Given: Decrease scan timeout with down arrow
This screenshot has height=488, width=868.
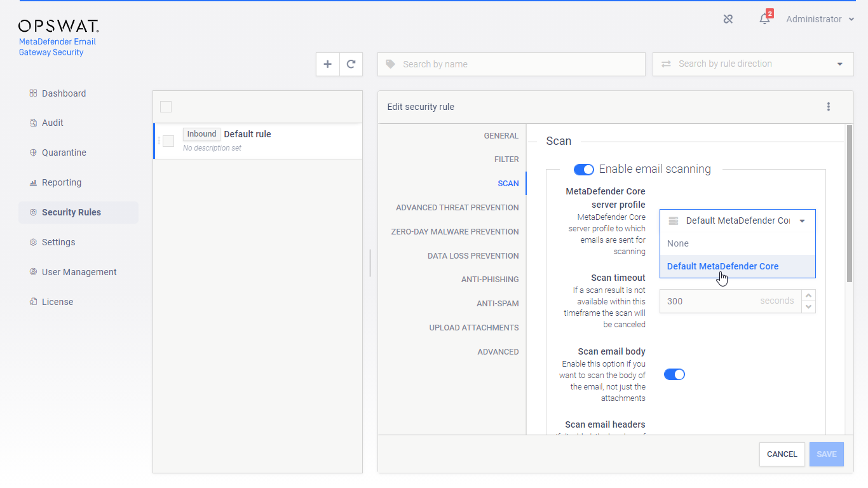Looking at the screenshot, I should click(808, 307).
